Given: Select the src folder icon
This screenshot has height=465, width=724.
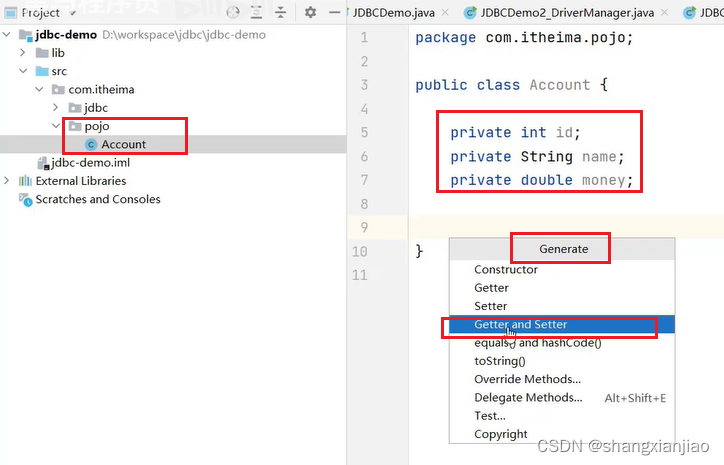Looking at the screenshot, I should (42, 71).
